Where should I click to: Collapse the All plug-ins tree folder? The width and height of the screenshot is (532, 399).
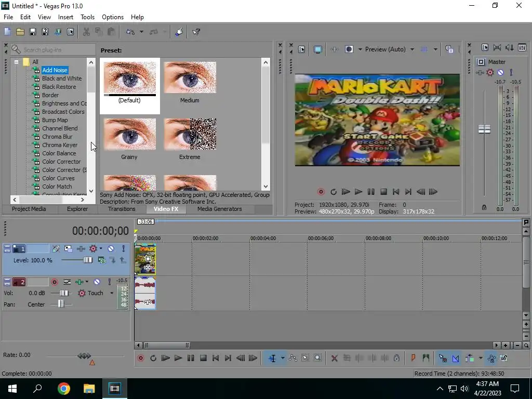pyautogui.click(x=16, y=62)
